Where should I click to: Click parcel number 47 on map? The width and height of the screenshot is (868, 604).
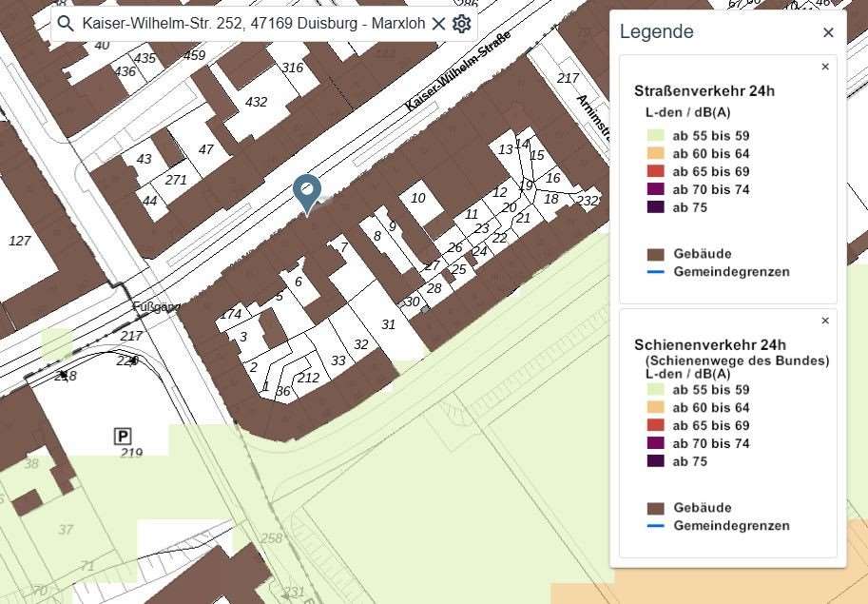[206, 149]
